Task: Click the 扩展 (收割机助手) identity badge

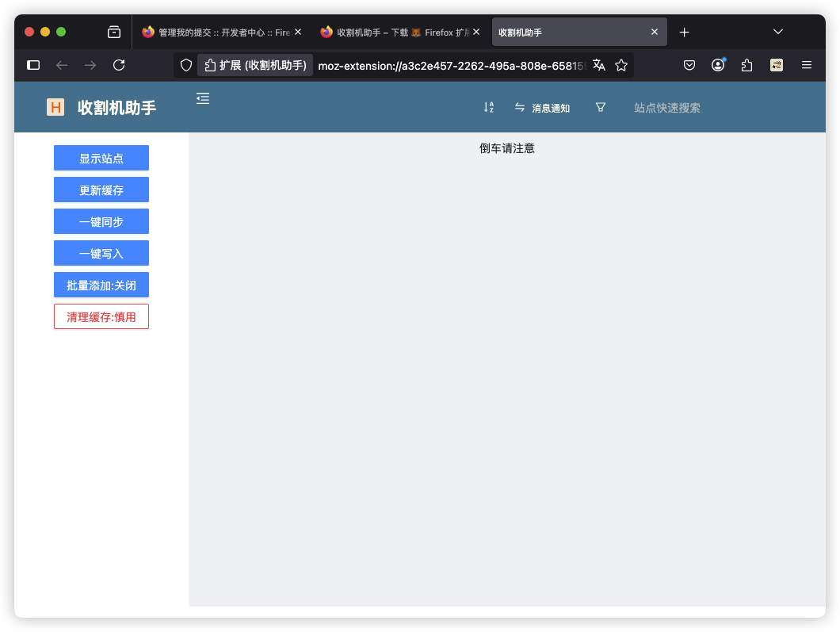Action: pos(255,65)
